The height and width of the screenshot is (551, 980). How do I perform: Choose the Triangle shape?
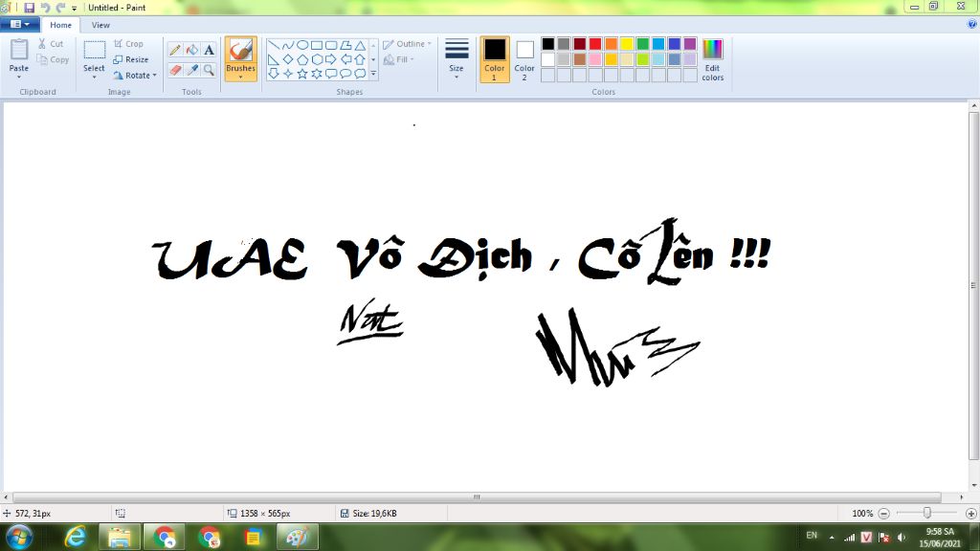tap(360, 45)
